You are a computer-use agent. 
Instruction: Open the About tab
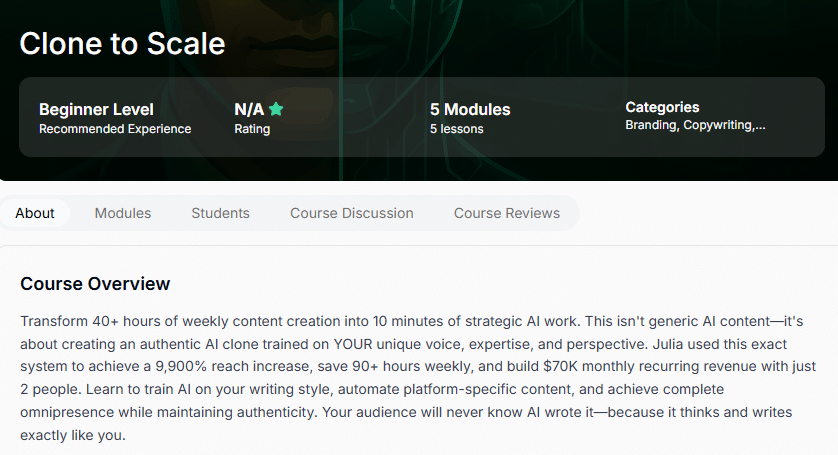click(35, 213)
